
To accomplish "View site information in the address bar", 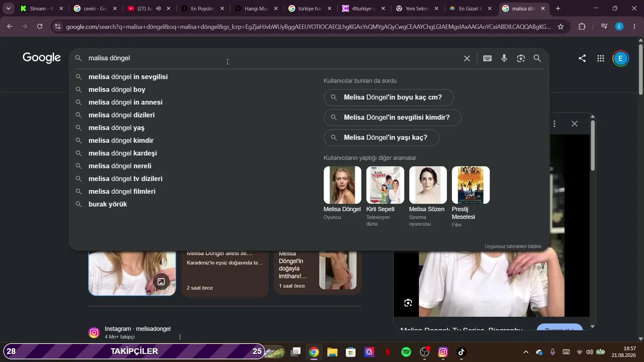I will [57, 27].
